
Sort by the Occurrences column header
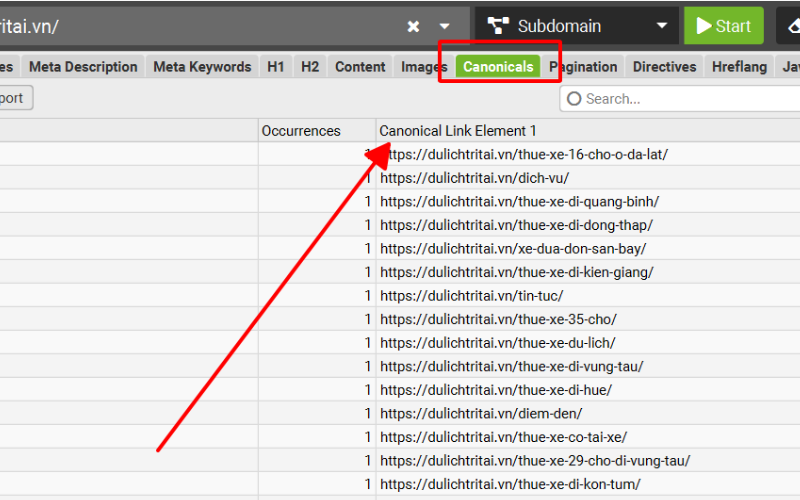[x=301, y=131]
